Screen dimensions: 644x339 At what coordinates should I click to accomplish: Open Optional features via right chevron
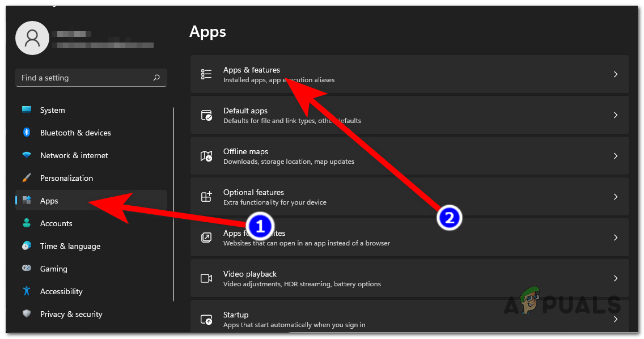tap(615, 196)
